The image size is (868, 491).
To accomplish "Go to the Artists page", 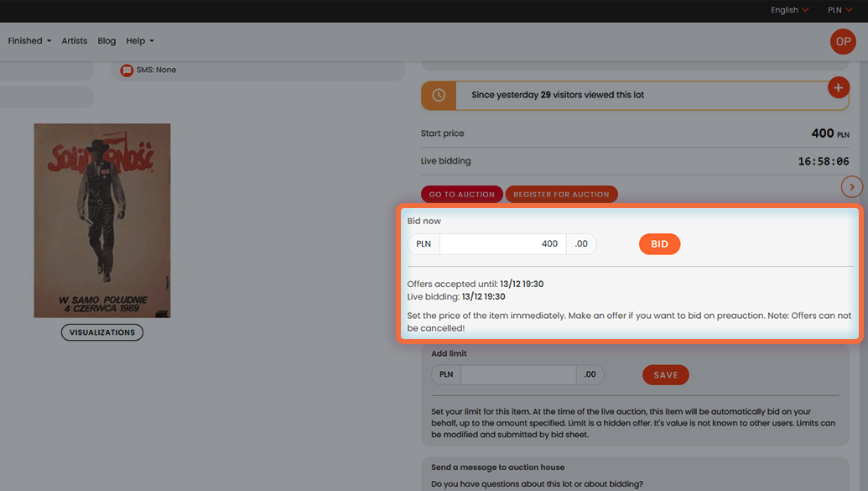I will tap(74, 41).
